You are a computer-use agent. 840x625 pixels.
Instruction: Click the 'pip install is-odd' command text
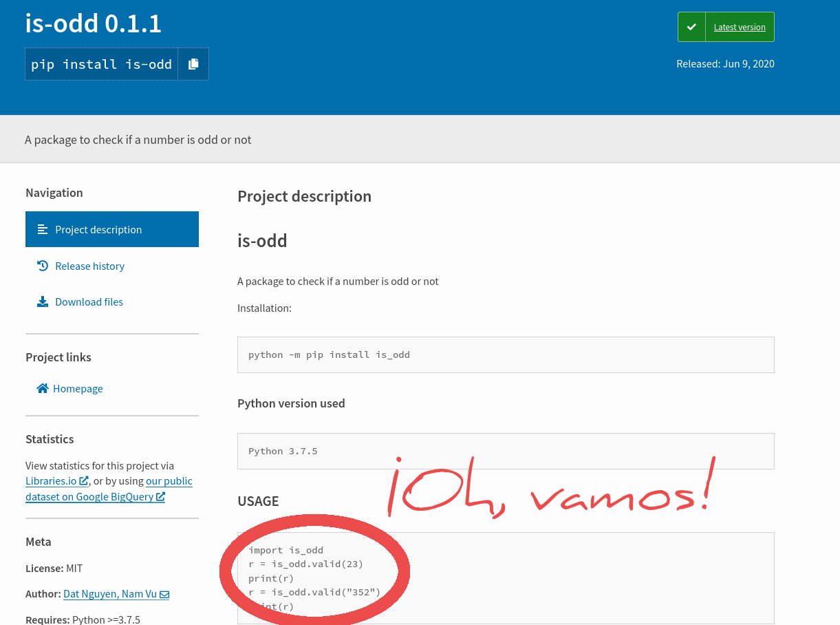pyautogui.click(x=101, y=64)
